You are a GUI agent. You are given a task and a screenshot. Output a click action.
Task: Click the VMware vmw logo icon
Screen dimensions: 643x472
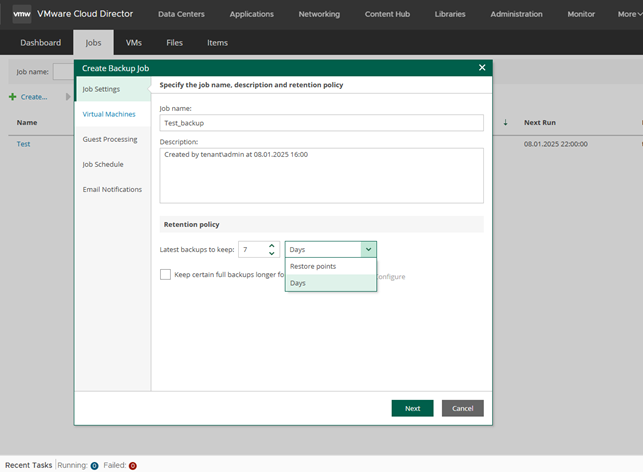(22, 14)
